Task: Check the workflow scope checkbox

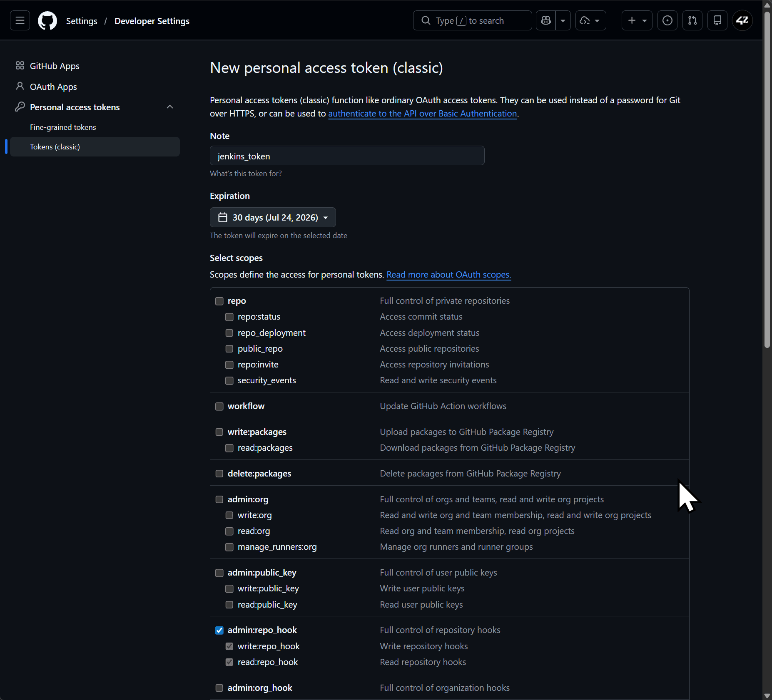Action: click(219, 406)
